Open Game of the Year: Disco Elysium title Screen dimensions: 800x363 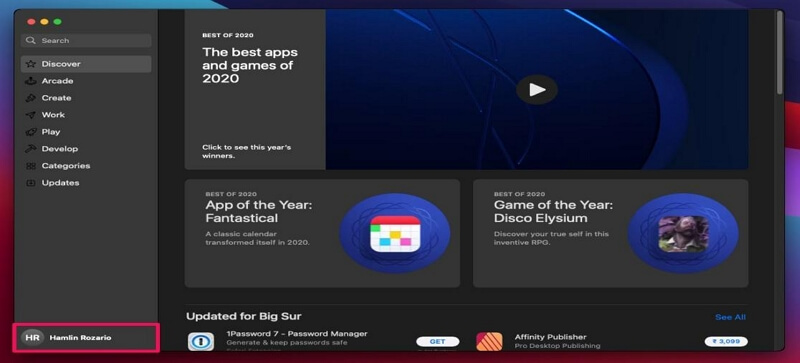click(x=554, y=211)
